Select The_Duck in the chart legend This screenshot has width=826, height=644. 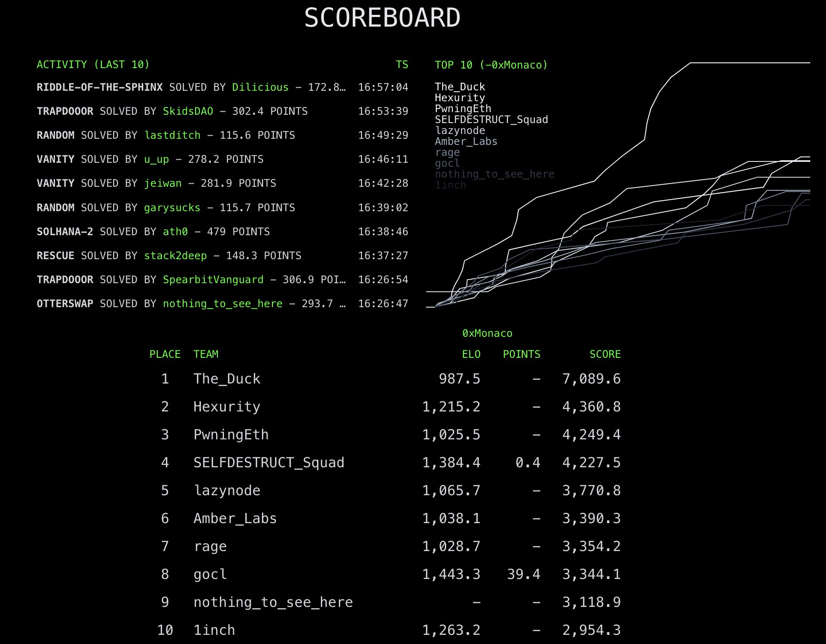click(459, 86)
